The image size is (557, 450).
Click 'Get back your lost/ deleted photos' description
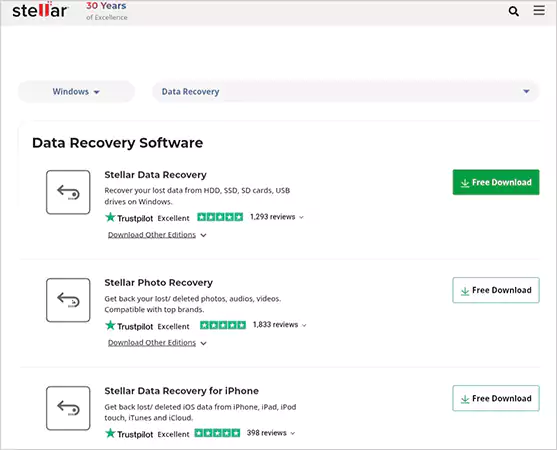click(193, 304)
